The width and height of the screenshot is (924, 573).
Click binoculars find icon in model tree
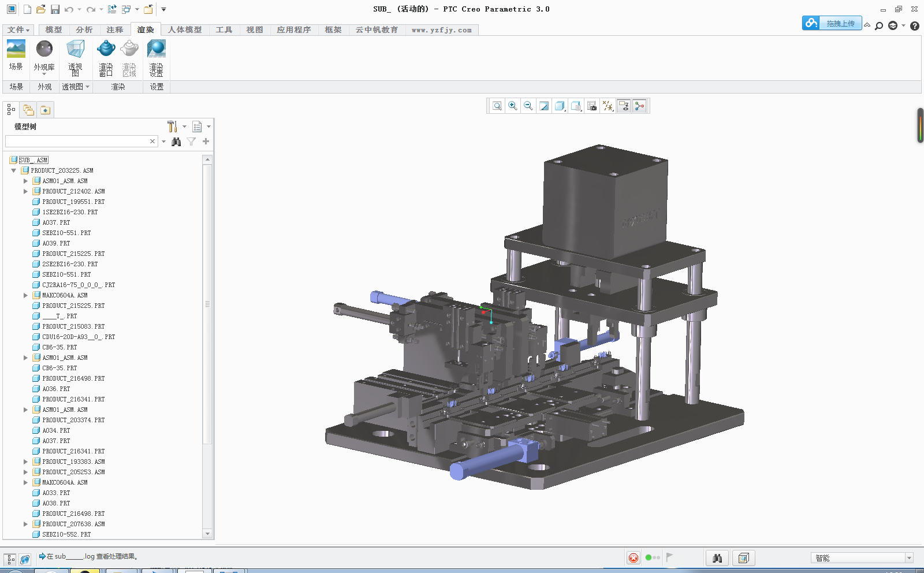176,142
